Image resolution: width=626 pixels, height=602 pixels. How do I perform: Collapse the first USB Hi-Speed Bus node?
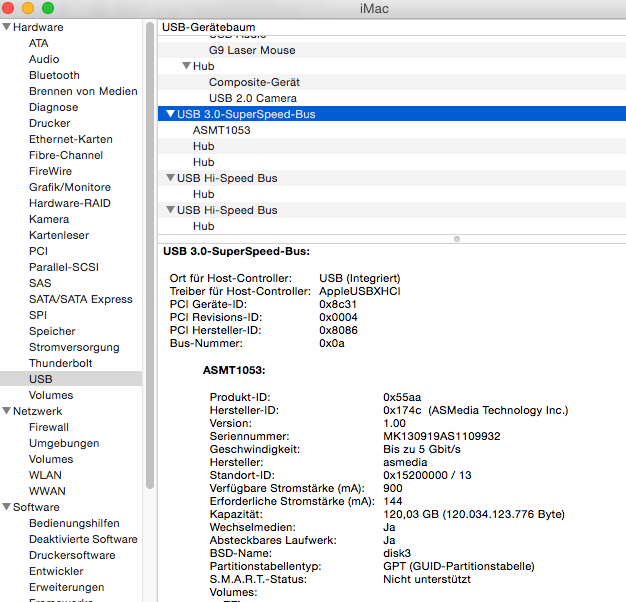click(x=170, y=178)
